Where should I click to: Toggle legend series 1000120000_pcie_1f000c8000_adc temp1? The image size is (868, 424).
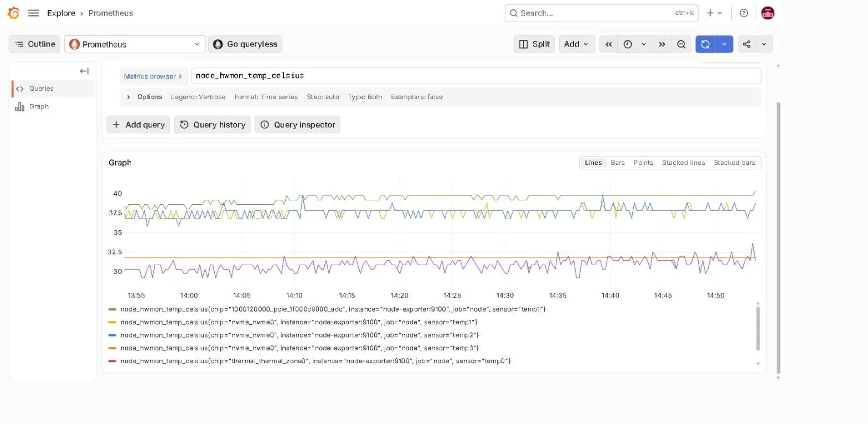pos(333,309)
